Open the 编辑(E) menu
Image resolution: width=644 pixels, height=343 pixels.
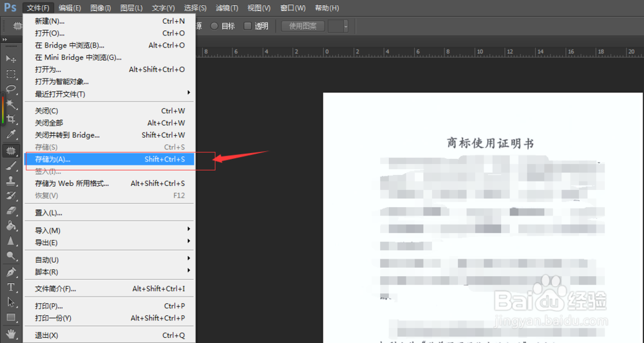[x=70, y=8]
